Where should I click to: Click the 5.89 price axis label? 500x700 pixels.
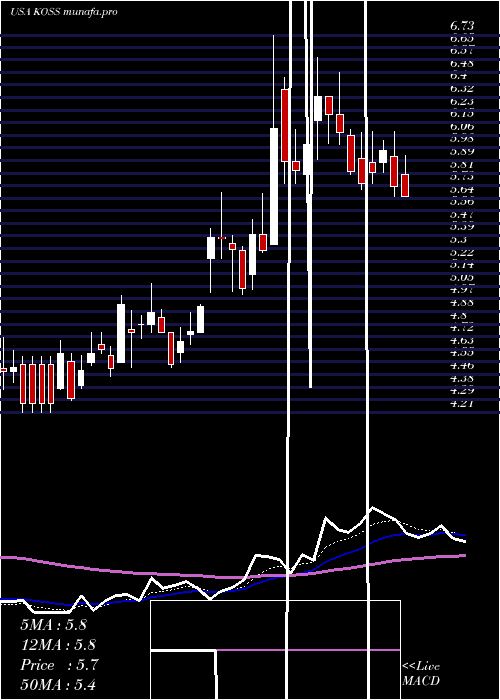point(462,152)
